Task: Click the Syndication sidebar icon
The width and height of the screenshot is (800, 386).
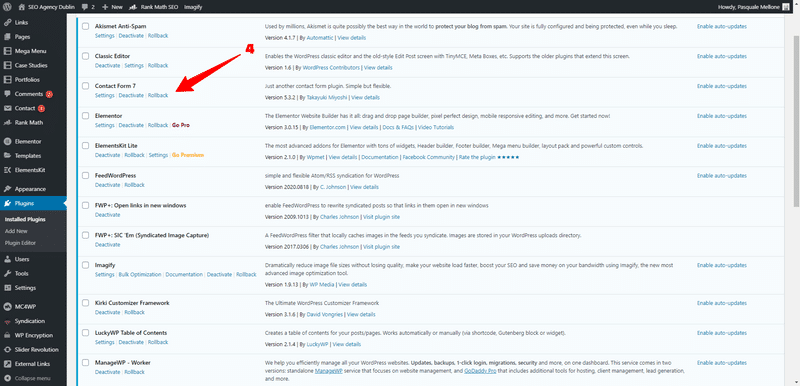Action: [7, 321]
